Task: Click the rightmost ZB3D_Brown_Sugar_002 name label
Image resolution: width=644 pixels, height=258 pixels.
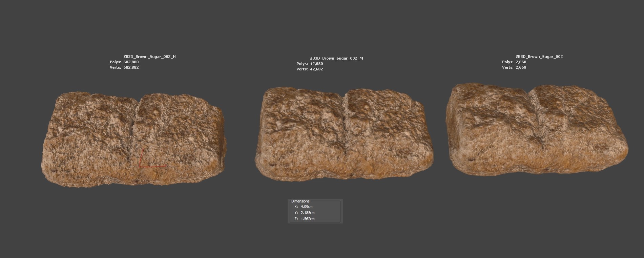Action: [x=539, y=57]
